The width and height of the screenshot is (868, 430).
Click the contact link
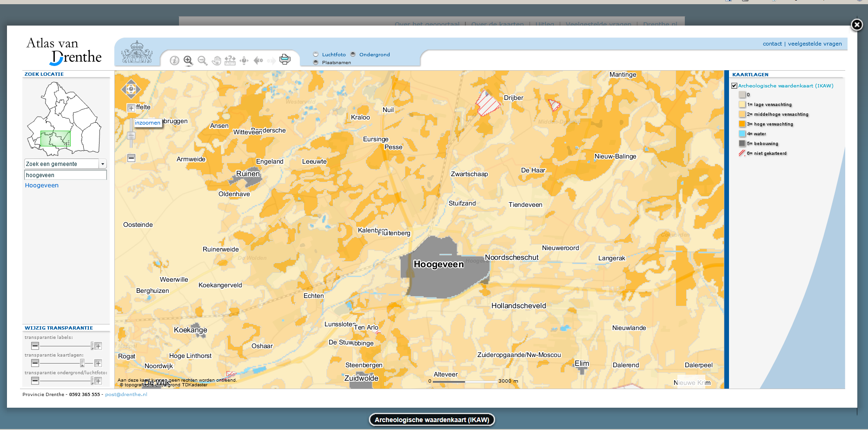pyautogui.click(x=772, y=44)
